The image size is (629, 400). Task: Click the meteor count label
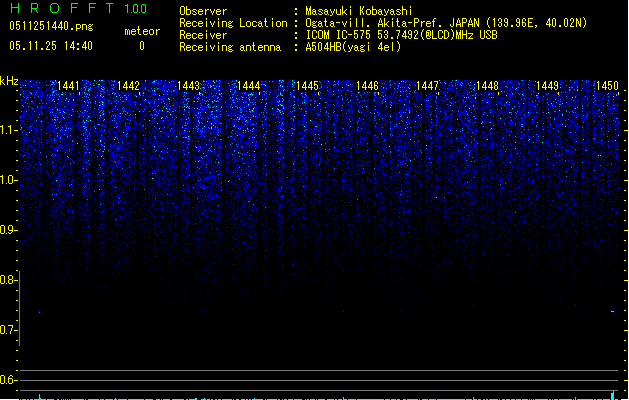click(x=141, y=32)
